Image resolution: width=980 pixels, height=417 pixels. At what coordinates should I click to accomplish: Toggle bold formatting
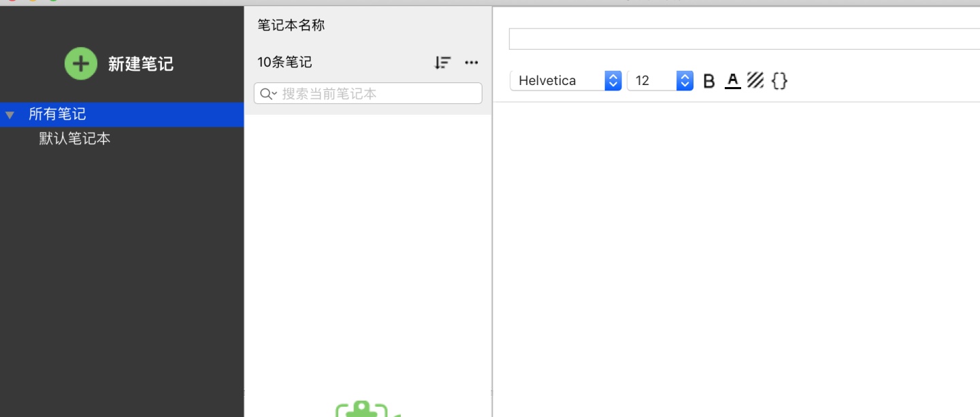(708, 81)
